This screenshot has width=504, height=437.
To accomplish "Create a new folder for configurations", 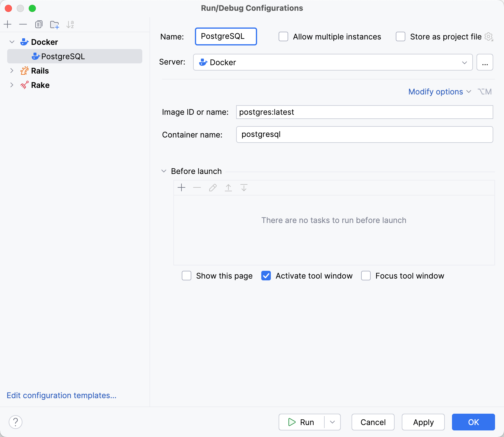I will [54, 24].
